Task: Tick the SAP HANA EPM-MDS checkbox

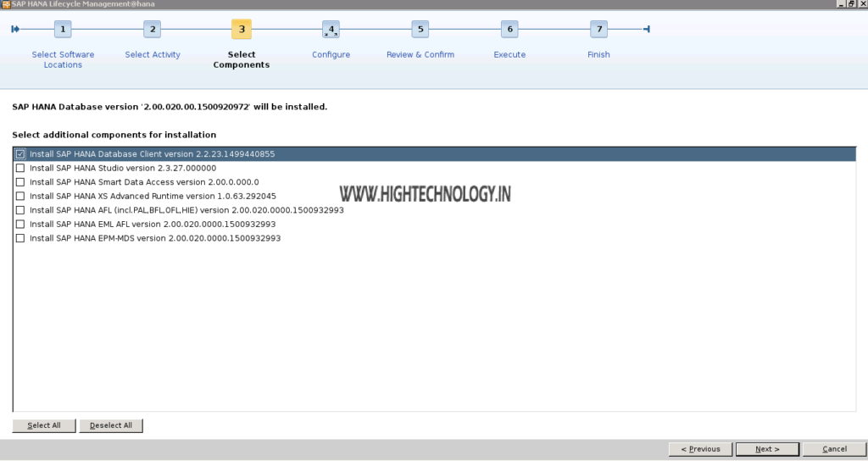Action: coord(20,238)
